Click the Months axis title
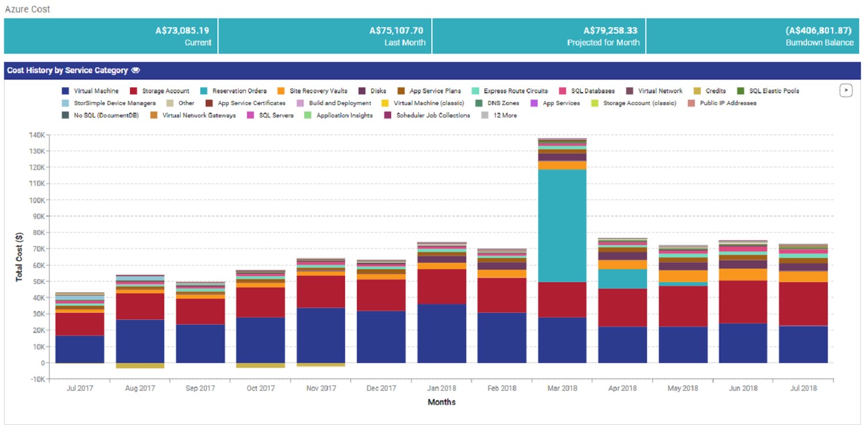The image size is (868, 425). tap(441, 403)
